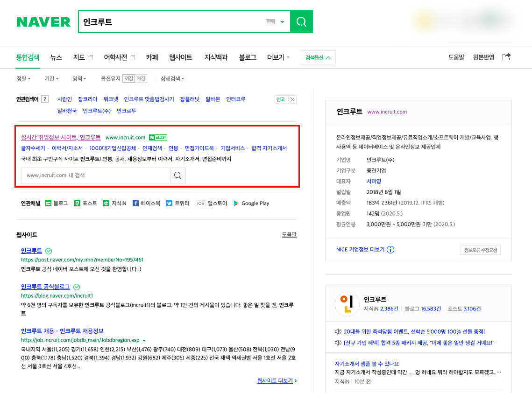Click the 인크루트 circular logo thumbnail
This screenshot has height=393, width=532.
347,304
